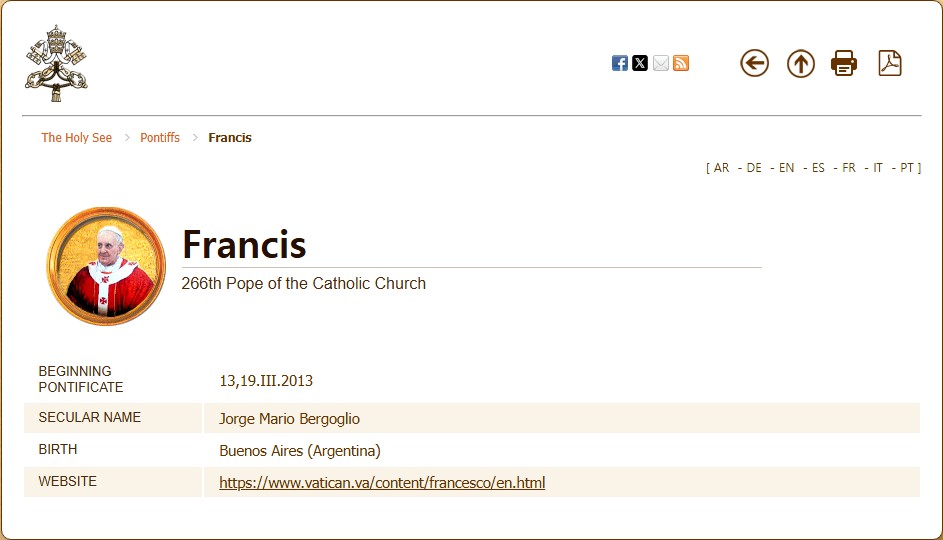Switch language to FR

tap(849, 168)
